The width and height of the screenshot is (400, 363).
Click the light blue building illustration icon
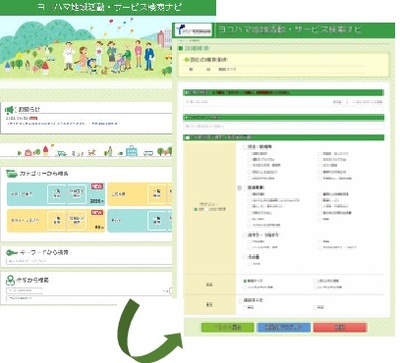[131, 151]
